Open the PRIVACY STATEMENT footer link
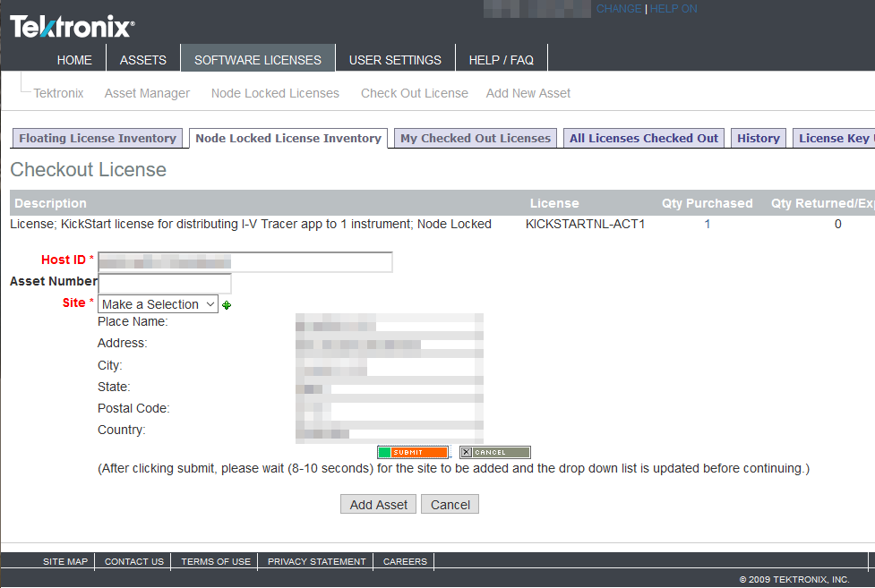 point(316,562)
